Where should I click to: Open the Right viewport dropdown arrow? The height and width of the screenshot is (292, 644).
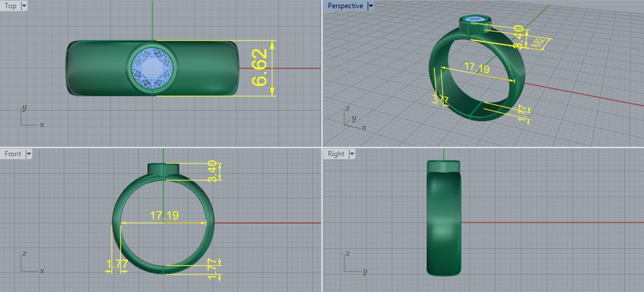tap(352, 153)
